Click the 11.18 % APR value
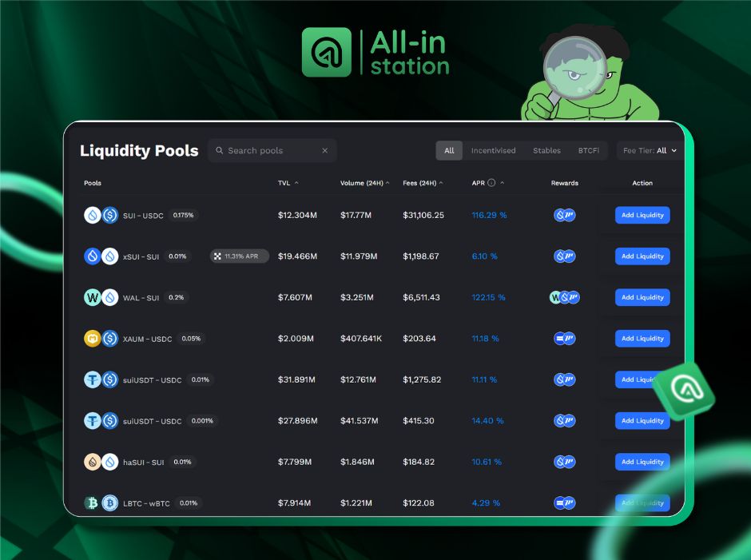Screen dimensions: 751x560 point(485,339)
